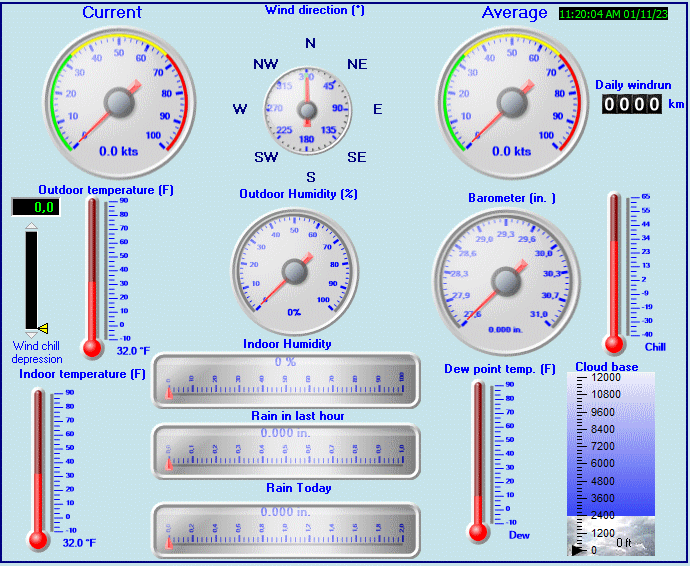Image resolution: width=690 pixels, height=566 pixels.
Task: Click the Rain Today bar gauge
Action: click(286, 529)
